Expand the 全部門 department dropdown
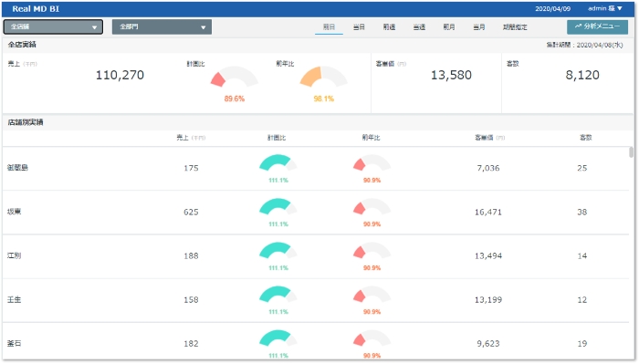This screenshot has width=639, height=364. 162,26
